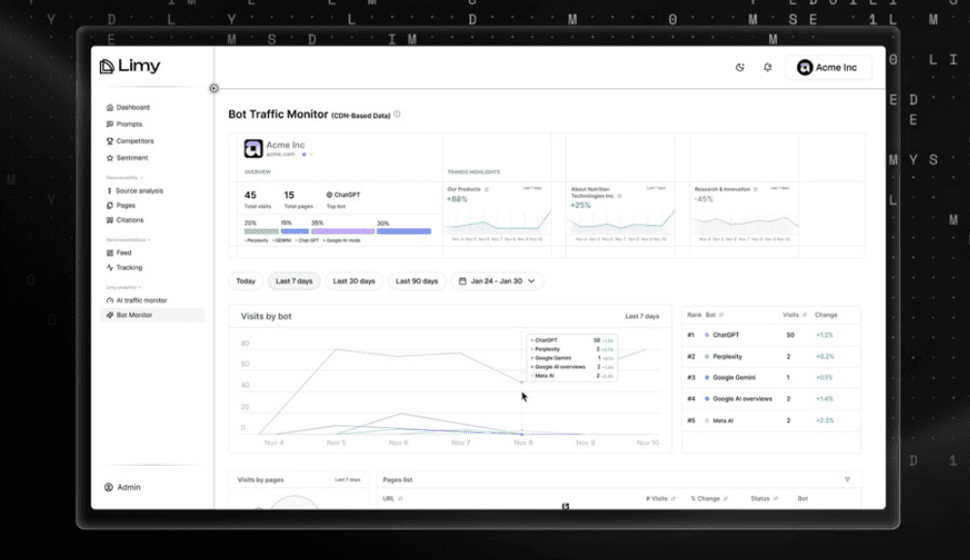This screenshot has height=560, width=970.
Task: Select the Google AI overviews ranking row
Action: point(771,399)
